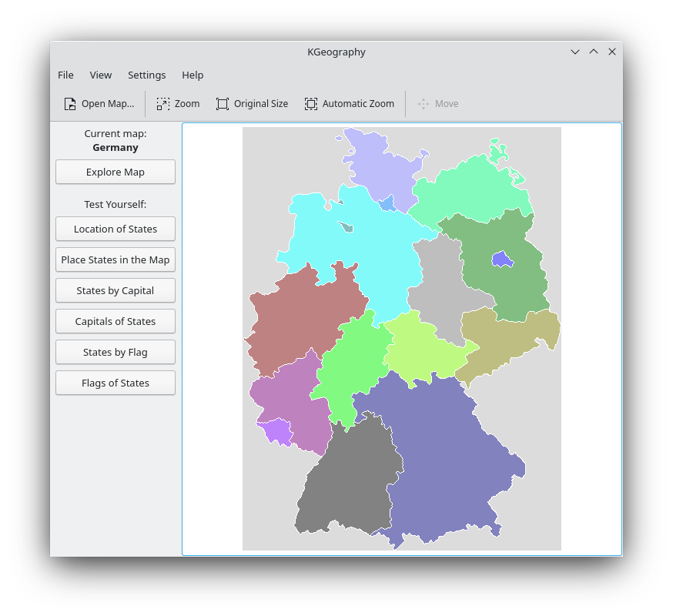
Task: Open the File menu
Action: (x=66, y=75)
